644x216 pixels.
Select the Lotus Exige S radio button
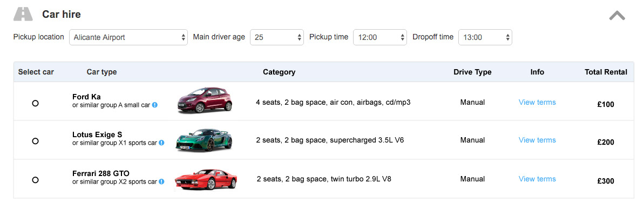tap(35, 141)
